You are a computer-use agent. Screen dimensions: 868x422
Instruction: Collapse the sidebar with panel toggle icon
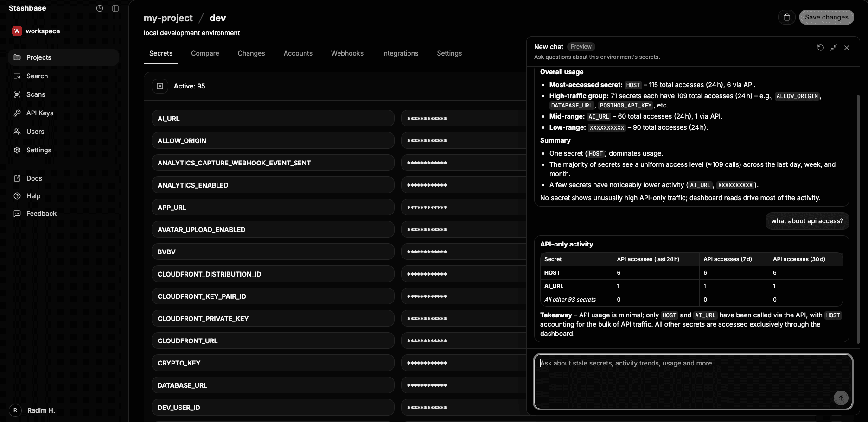tap(115, 8)
